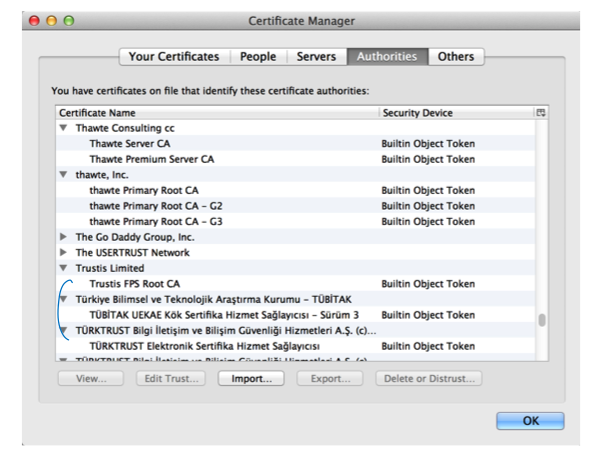Click the thawte, Inc. group label
The width and height of the screenshot is (600, 450).
pos(102,174)
